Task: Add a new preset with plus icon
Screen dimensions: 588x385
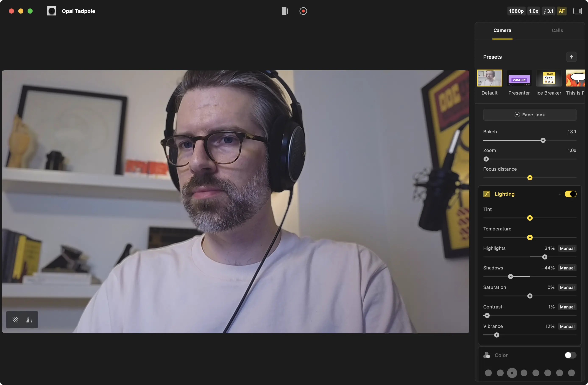Action: click(x=571, y=57)
